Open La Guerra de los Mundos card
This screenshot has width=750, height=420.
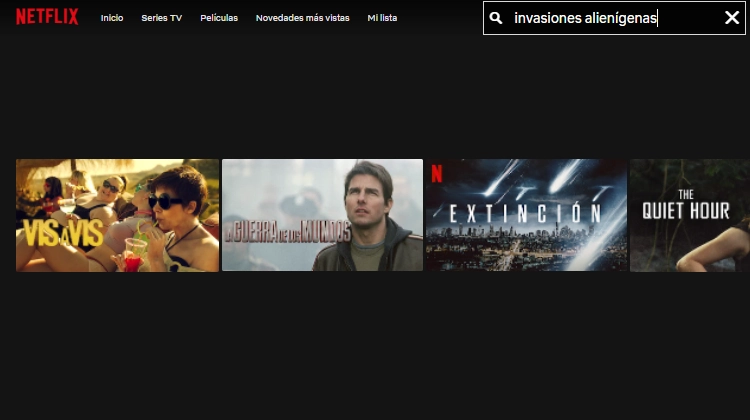(x=322, y=215)
